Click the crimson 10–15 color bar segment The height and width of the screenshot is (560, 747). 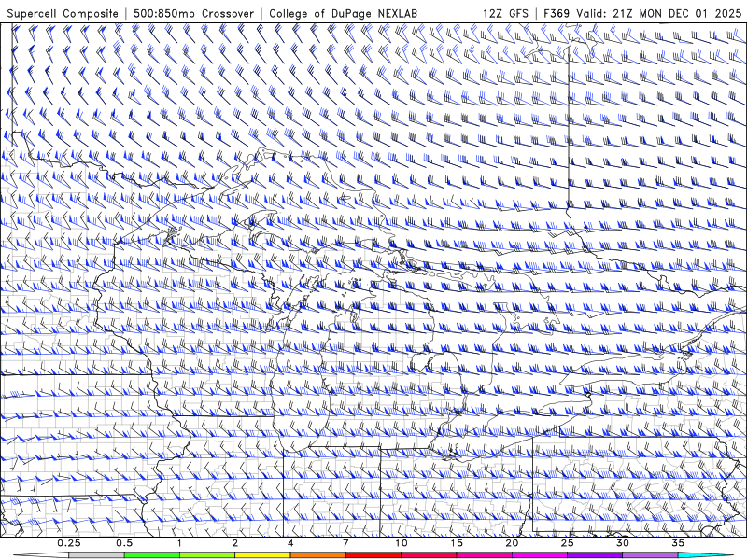point(429,555)
